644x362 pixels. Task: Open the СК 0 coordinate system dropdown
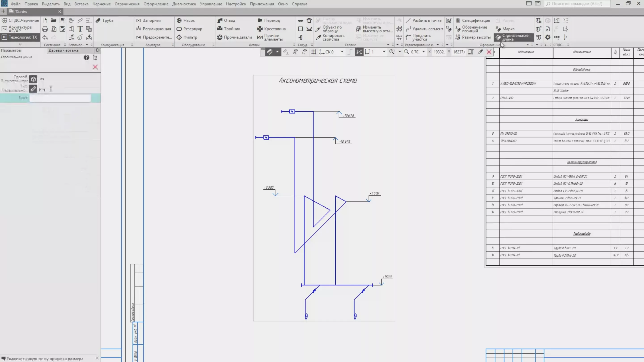click(342, 52)
